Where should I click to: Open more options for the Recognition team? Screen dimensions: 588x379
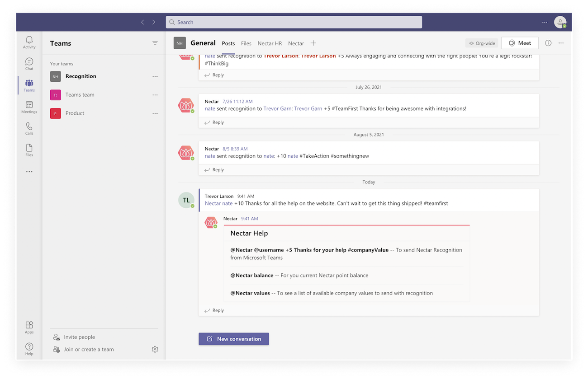(x=155, y=76)
